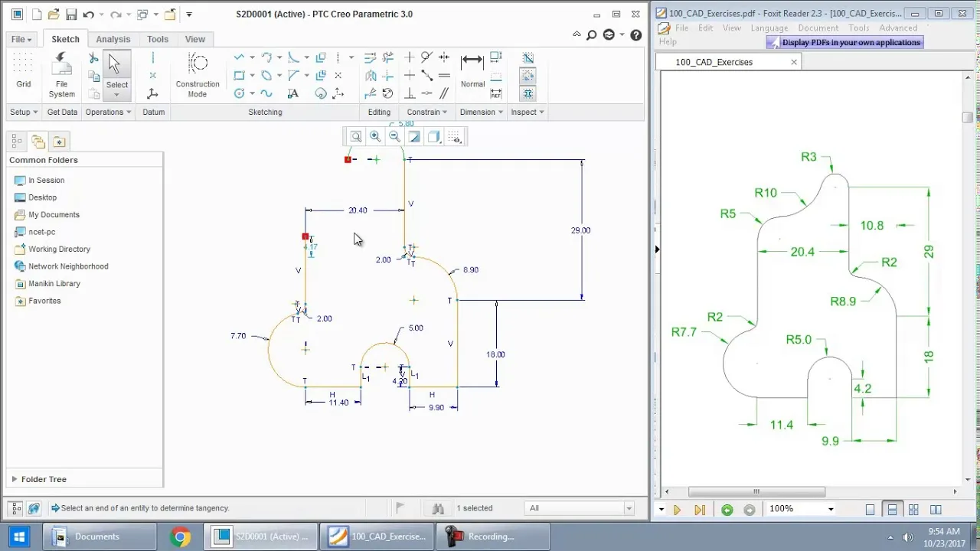Viewport: 980px width, 551px height.
Task: Expand the Inspect group dropdown
Action: point(528,112)
